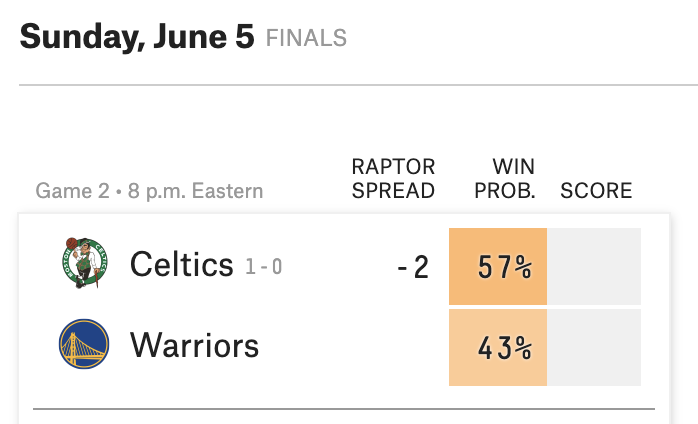Click the 8 p.m. Eastern start time
Screen dimensions: 698x424
point(196,190)
